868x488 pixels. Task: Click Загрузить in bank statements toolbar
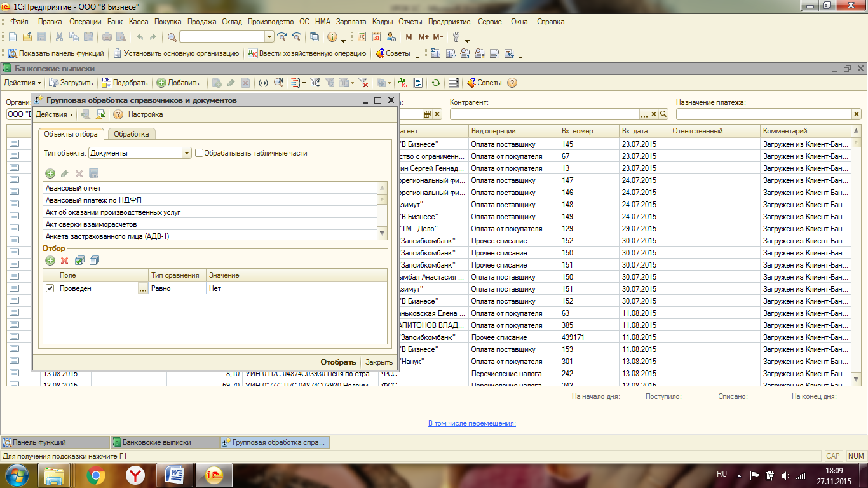pyautogui.click(x=72, y=83)
